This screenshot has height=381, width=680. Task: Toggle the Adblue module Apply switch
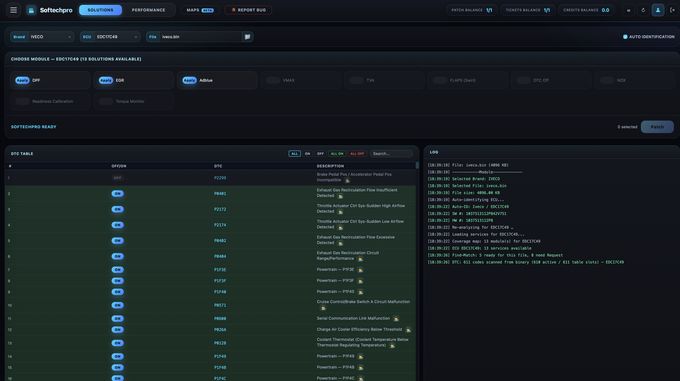189,80
